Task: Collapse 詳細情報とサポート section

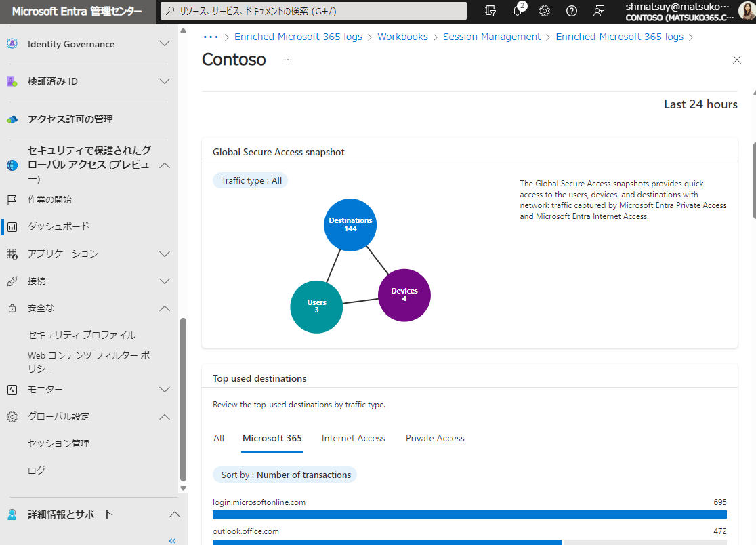Action: (x=175, y=514)
